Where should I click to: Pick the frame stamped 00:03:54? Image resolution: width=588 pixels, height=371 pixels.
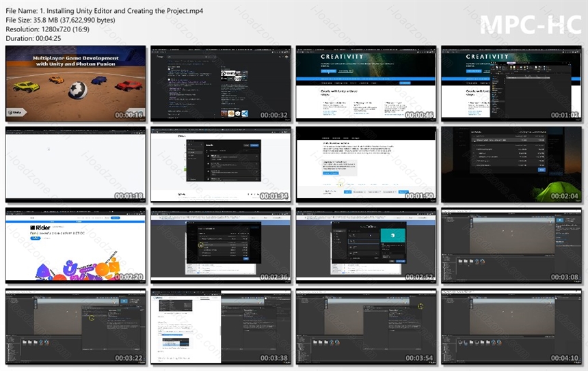point(366,327)
